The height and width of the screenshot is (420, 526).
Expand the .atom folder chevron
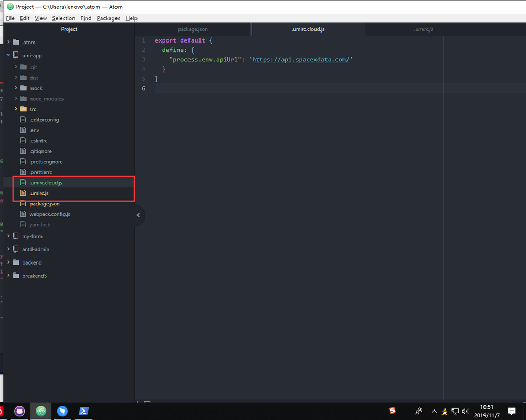click(8, 42)
